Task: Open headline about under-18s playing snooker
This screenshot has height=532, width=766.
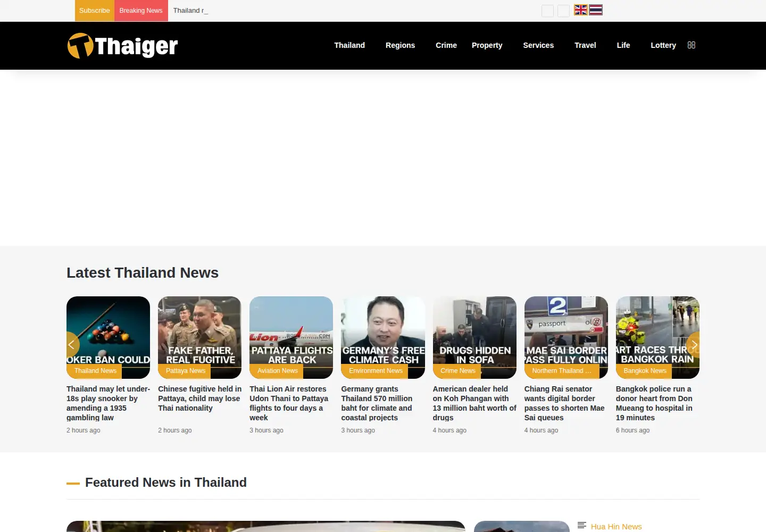Action: click(x=108, y=403)
